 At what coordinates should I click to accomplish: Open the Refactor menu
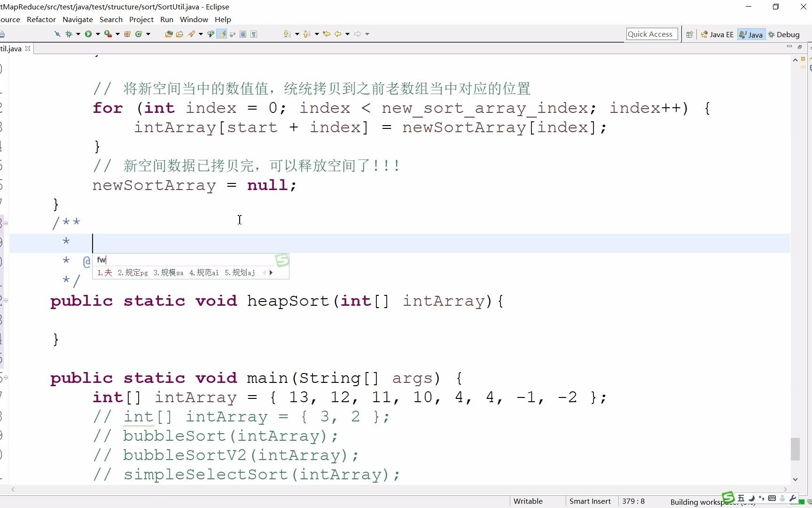[x=41, y=19]
